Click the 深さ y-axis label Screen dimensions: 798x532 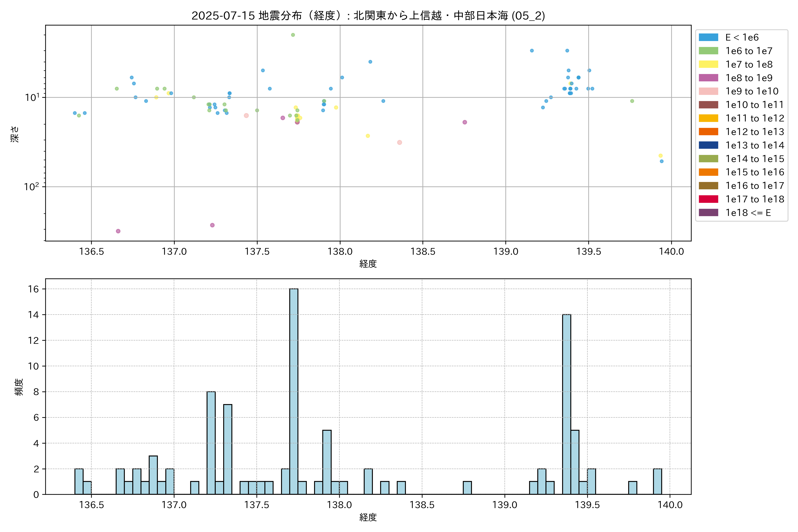click(x=15, y=134)
